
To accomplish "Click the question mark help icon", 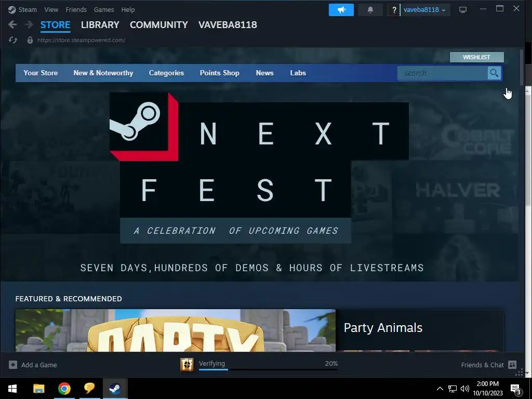I will tap(394, 10).
